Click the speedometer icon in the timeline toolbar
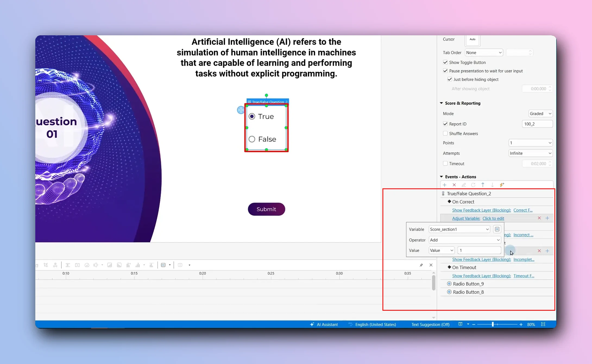The image size is (592, 364). tap(87, 265)
